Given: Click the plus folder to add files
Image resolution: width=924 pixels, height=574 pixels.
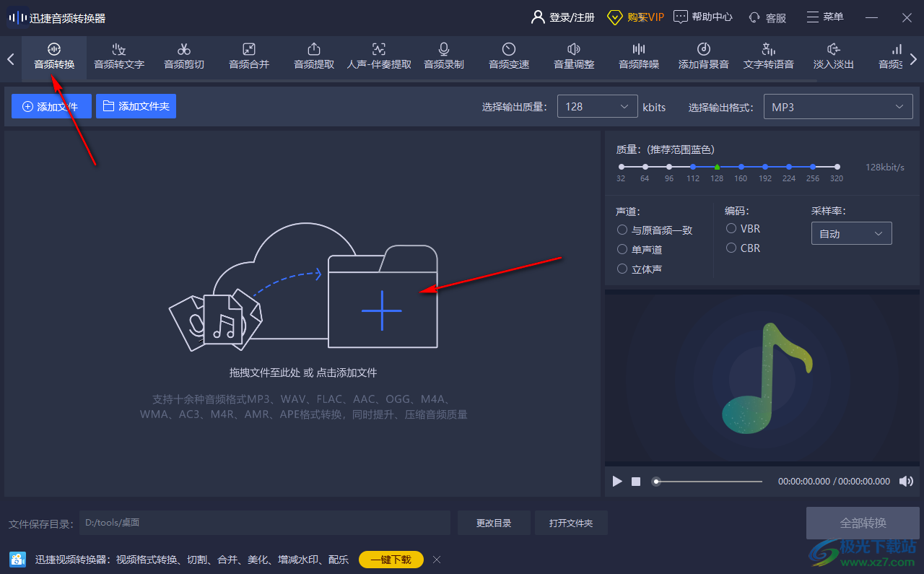Looking at the screenshot, I should [x=382, y=297].
